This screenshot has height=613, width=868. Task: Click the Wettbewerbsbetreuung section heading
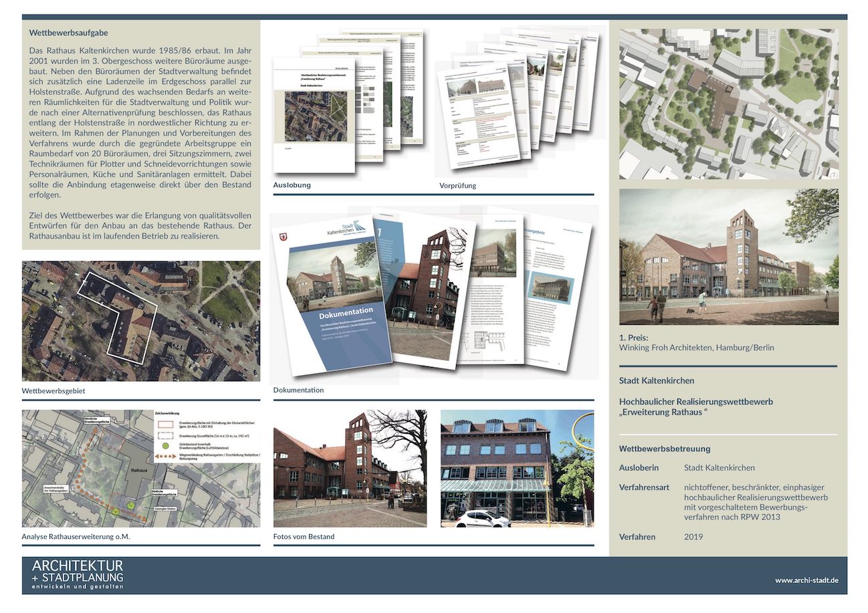[664, 449]
